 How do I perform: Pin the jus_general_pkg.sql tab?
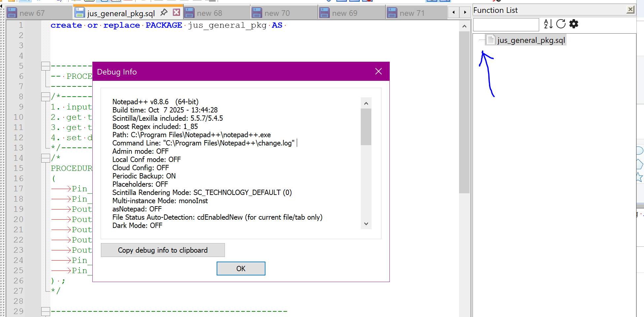(x=164, y=13)
